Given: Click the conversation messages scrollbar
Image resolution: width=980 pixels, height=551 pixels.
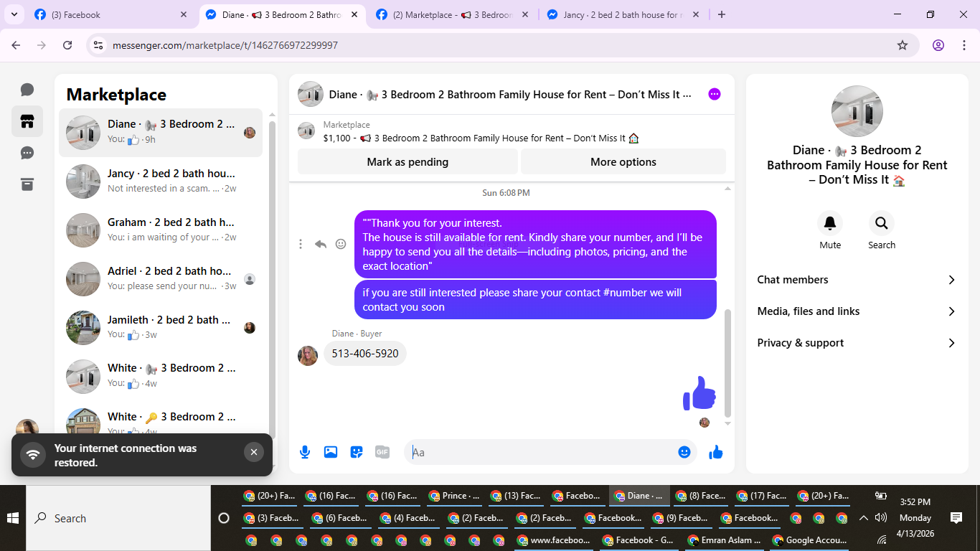Looking at the screenshot, I should tap(727, 362).
